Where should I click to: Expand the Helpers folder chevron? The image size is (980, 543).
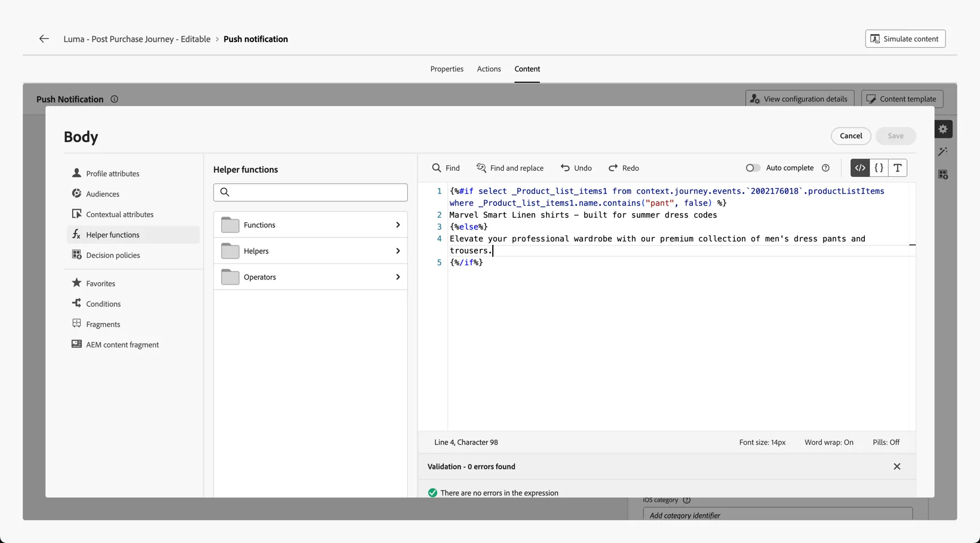pos(398,251)
